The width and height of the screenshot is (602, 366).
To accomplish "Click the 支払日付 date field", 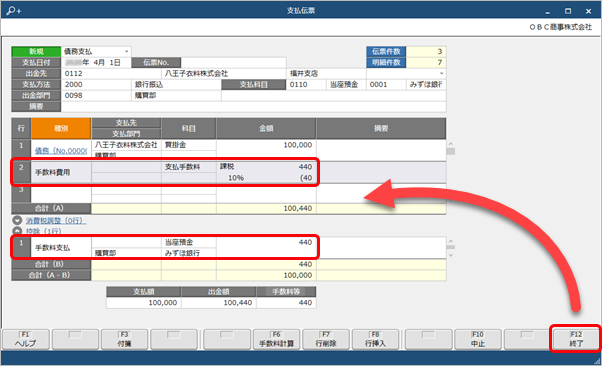I will (x=96, y=63).
